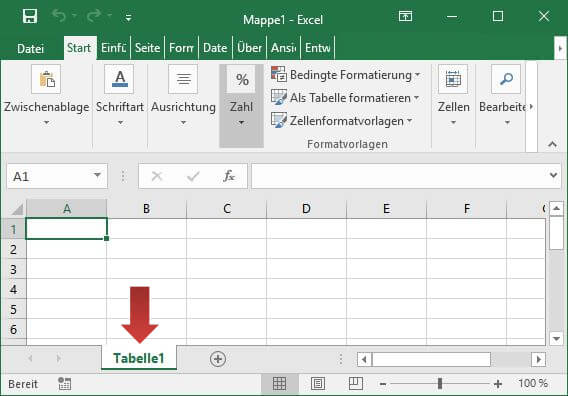Click the next sheet navigation arrow

pyautogui.click(x=58, y=359)
